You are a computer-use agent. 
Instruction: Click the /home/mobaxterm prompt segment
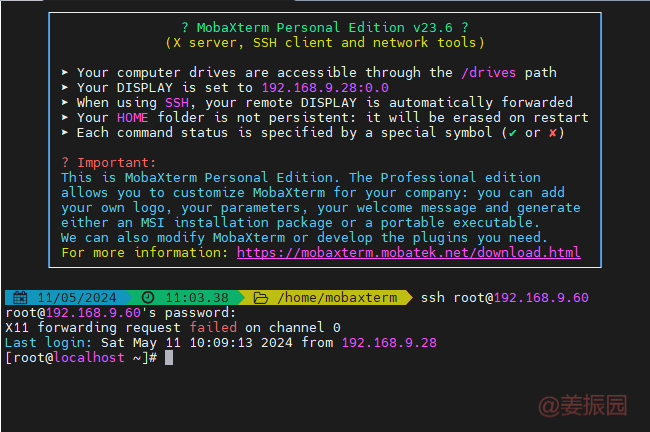337,298
